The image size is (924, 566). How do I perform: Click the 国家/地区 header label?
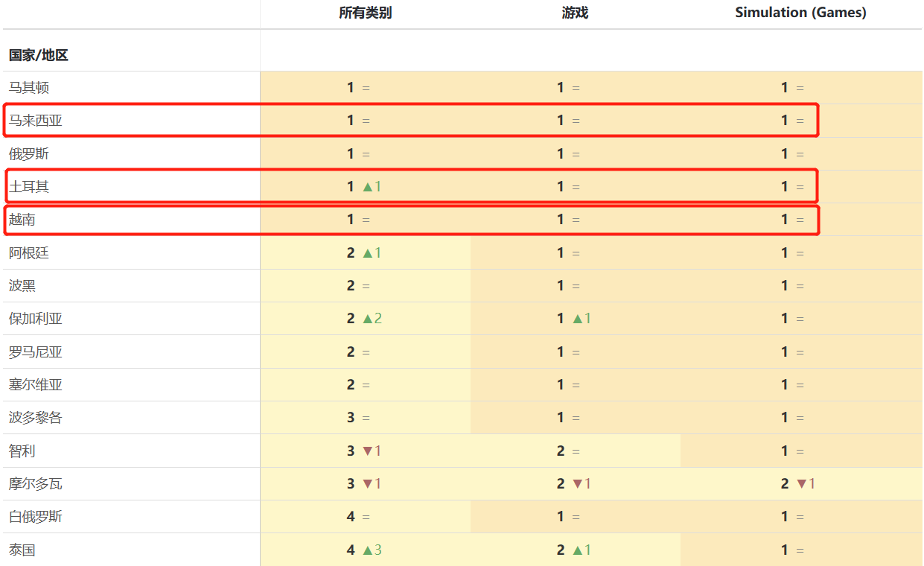point(39,55)
